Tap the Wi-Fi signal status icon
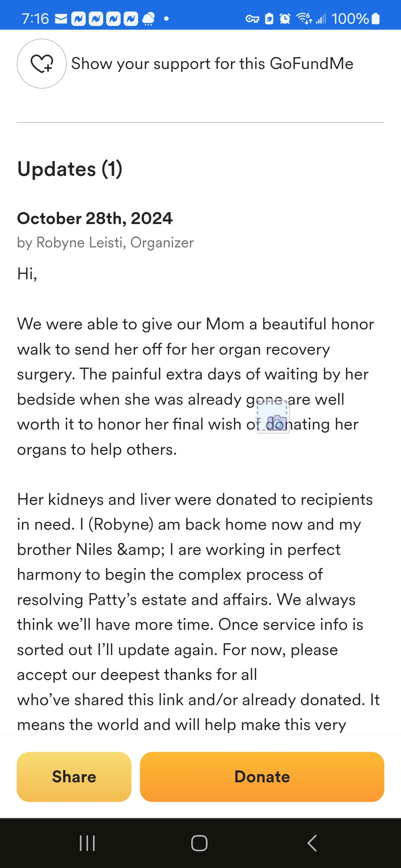This screenshot has width=401, height=868. pos(304,19)
